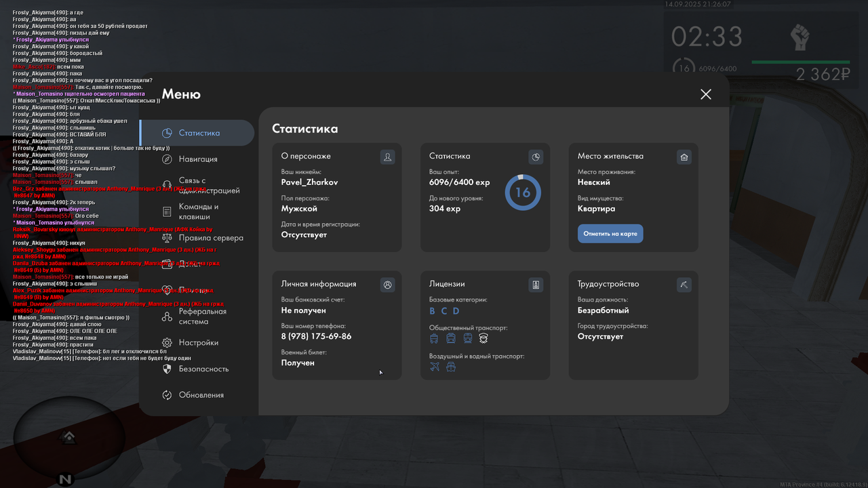
Task: Click the green HUD health bar
Action: click(800, 62)
